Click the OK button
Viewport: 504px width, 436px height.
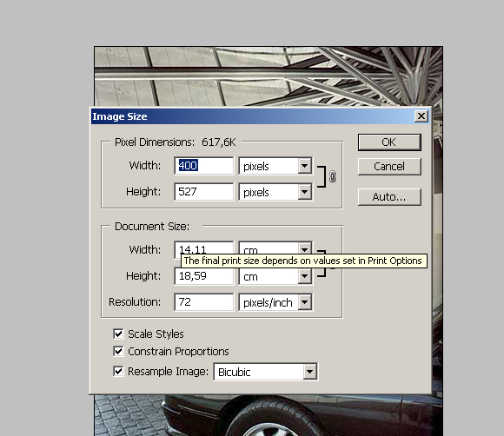click(x=389, y=142)
